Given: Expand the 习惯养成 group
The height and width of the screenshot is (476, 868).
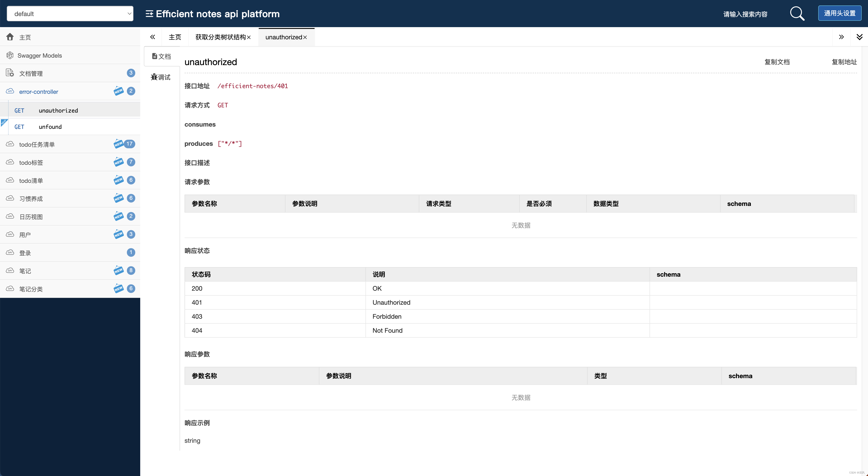Looking at the screenshot, I should [x=70, y=199].
